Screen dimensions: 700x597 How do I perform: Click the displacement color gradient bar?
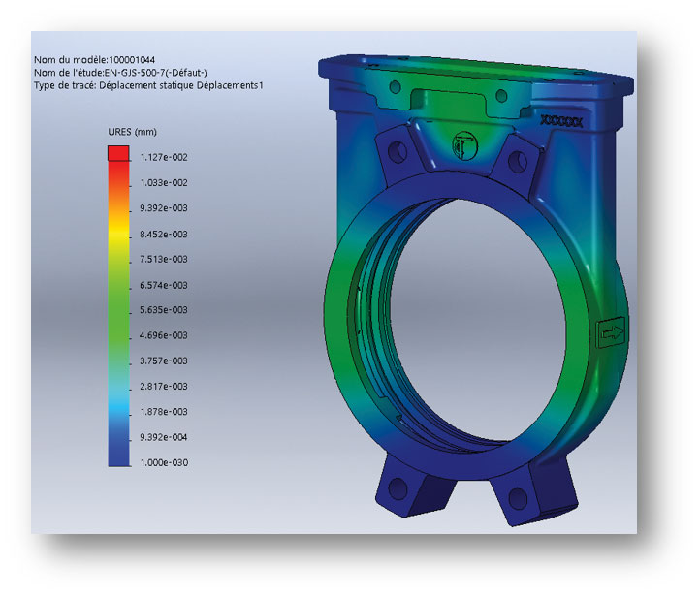point(118,314)
